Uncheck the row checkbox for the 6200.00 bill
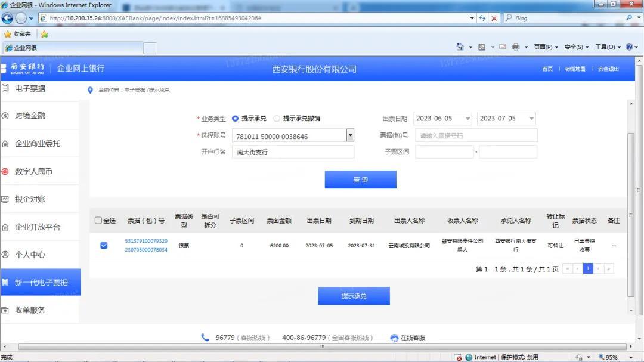Screen dimensions: 644x362 pos(104,245)
